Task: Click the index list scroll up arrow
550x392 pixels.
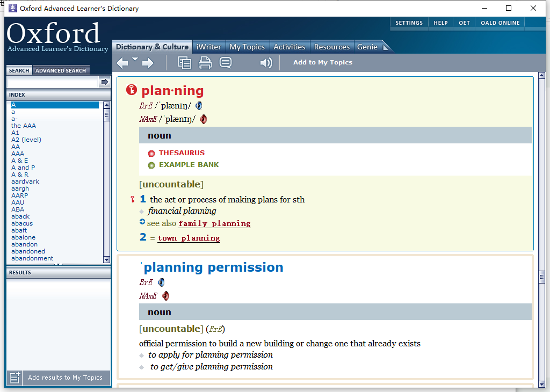Action: pyautogui.click(x=107, y=105)
